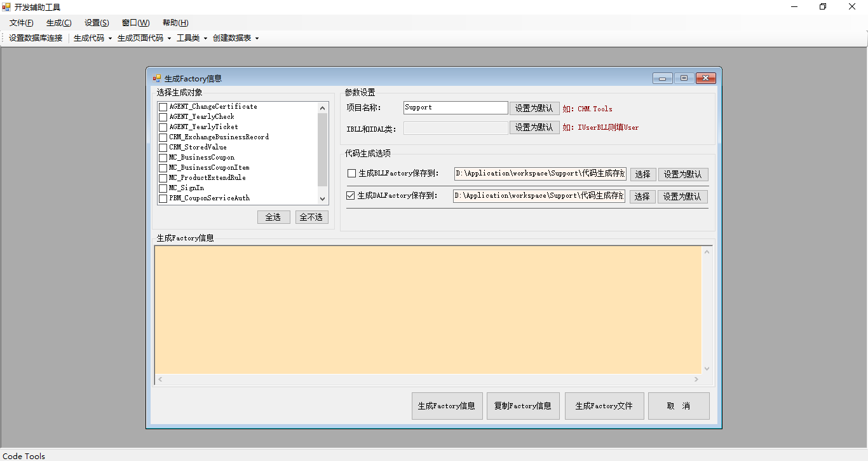
Task: Click 设置为默认 for the BLLFactory path
Action: click(x=683, y=174)
